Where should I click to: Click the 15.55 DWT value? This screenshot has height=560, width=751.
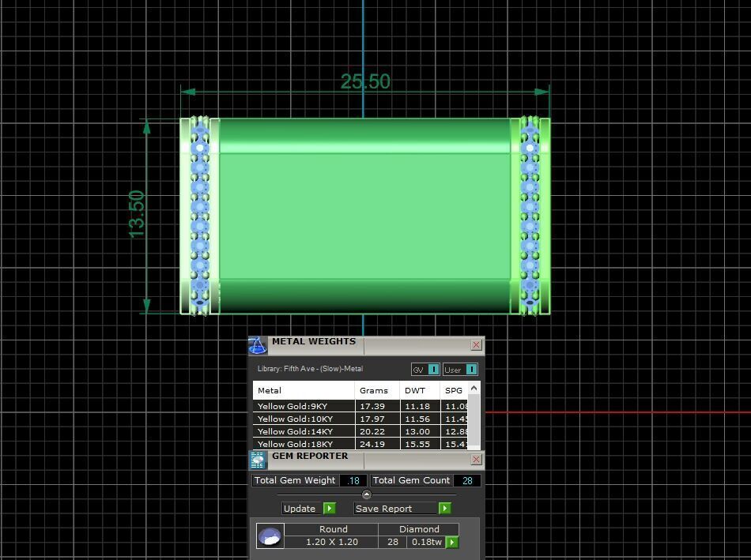417,444
